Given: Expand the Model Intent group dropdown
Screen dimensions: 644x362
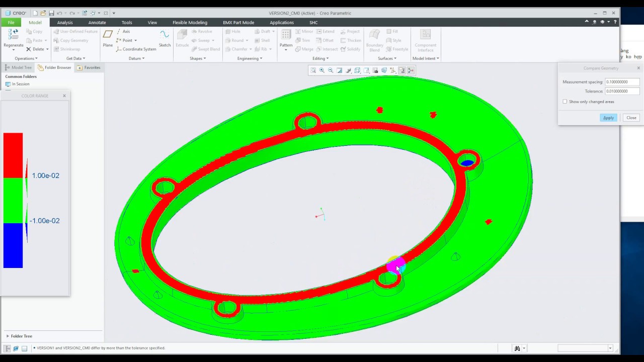Looking at the screenshot, I should (426, 58).
